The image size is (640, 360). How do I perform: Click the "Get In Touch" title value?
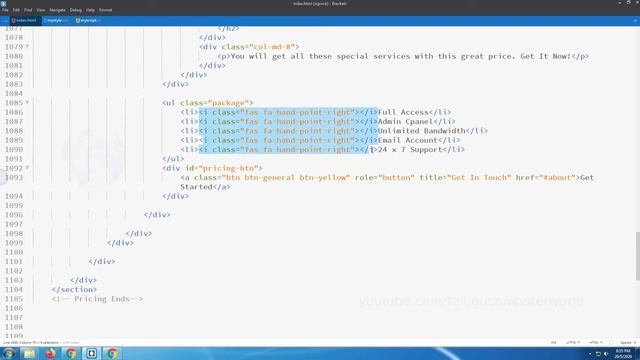coord(479,178)
